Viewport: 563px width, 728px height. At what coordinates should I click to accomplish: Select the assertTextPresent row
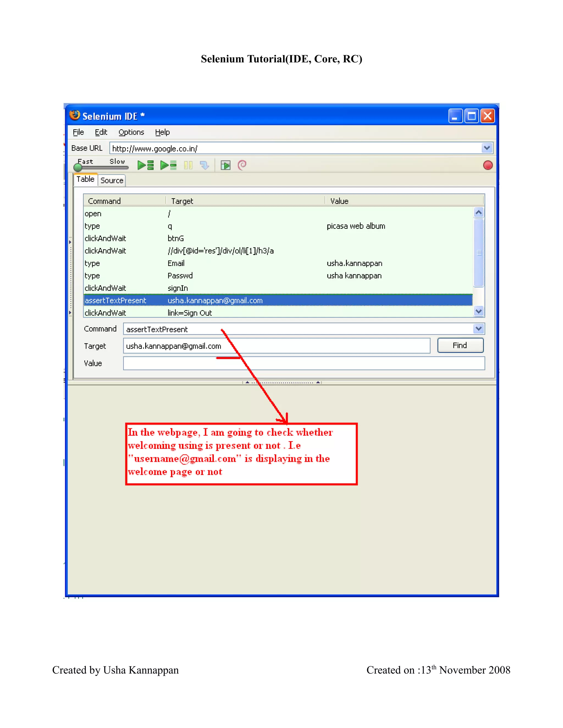click(278, 300)
